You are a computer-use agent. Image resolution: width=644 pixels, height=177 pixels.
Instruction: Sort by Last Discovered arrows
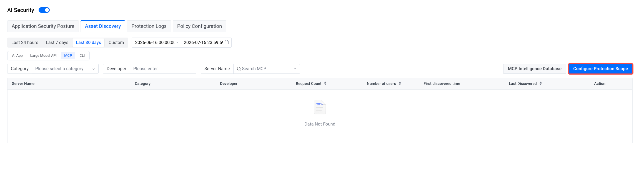click(541, 83)
